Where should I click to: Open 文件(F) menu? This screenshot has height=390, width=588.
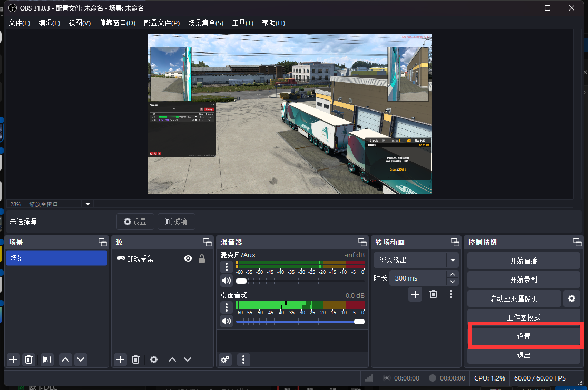point(19,23)
